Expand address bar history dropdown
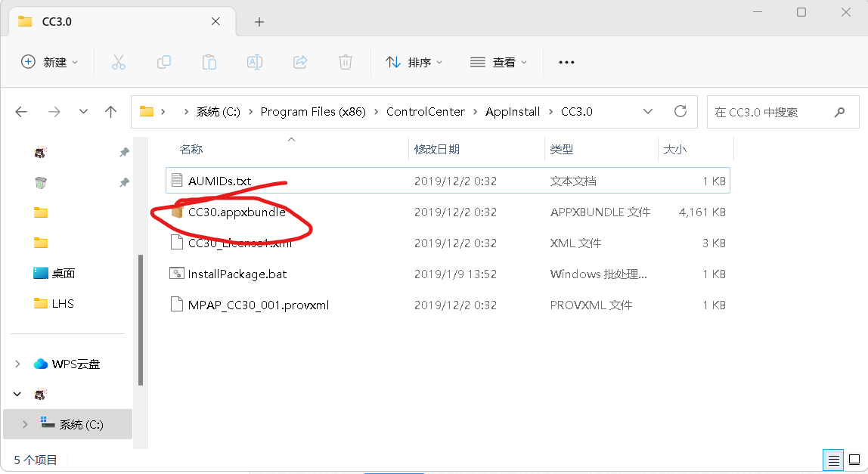This screenshot has height=474, width=868. point(648,111)
